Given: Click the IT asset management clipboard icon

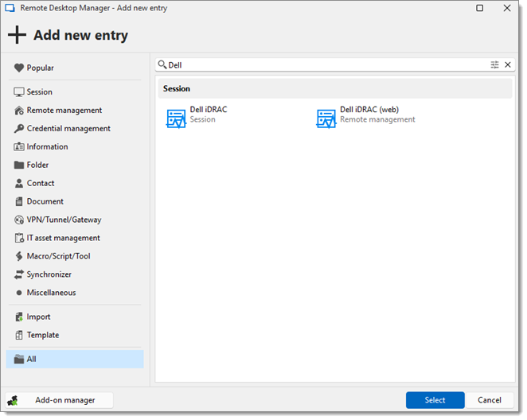Looking at the screenshot, I should 19,238.
